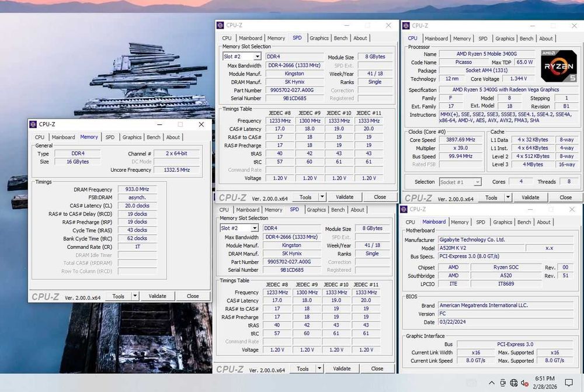584x392 pixels.
Task: Click CPU-Z title icon in the Mainboard window
Action: (x=404, y=209)
